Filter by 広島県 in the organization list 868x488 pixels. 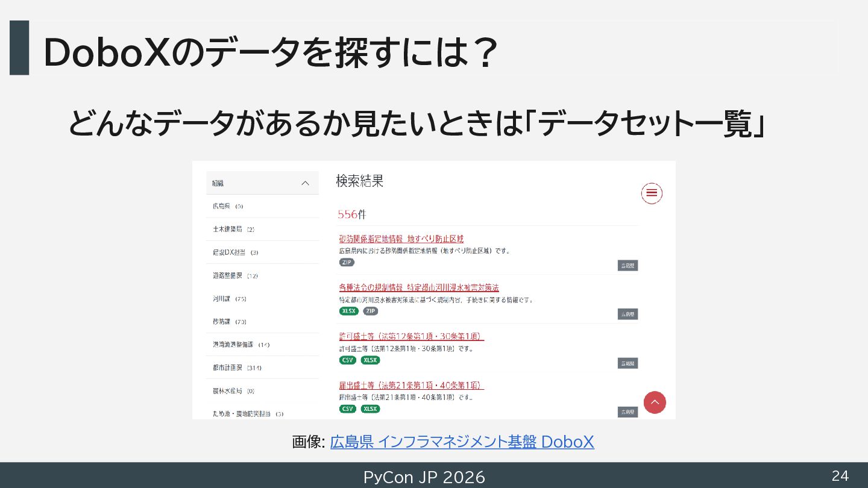click(x=228, y=206)
